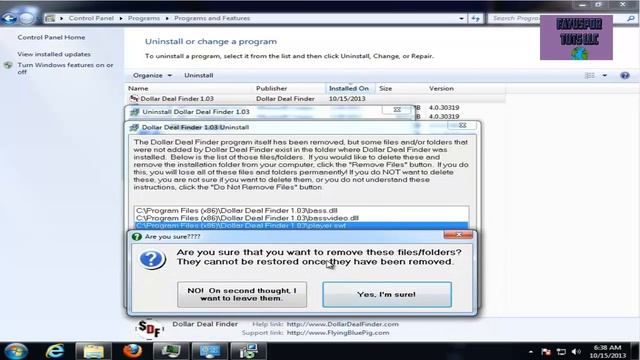This screenshot has width=640, height=360.
Task: Launch Internet Explorer from taskbar
Action: click(55, 351)
